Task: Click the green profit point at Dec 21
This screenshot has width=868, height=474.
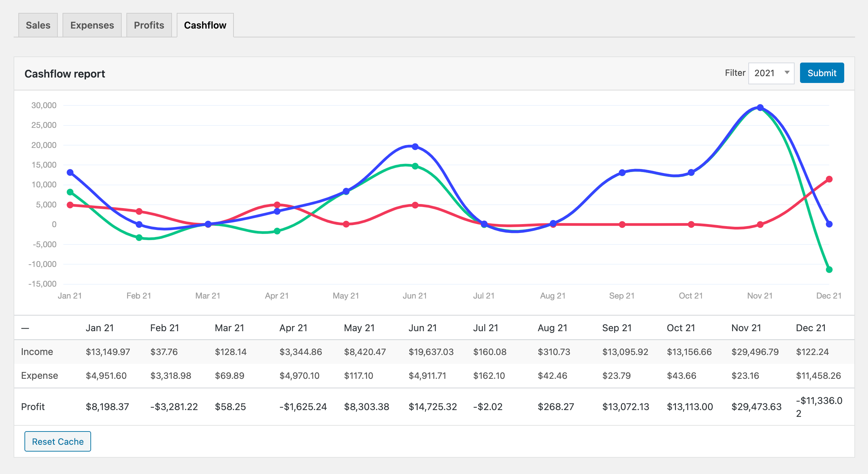Action: click(829, 269)
